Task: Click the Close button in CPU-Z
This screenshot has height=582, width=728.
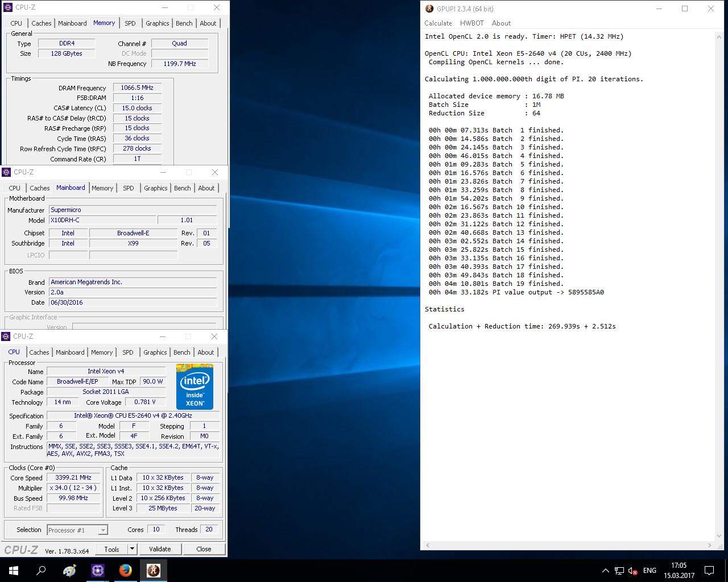Action: 204,549
